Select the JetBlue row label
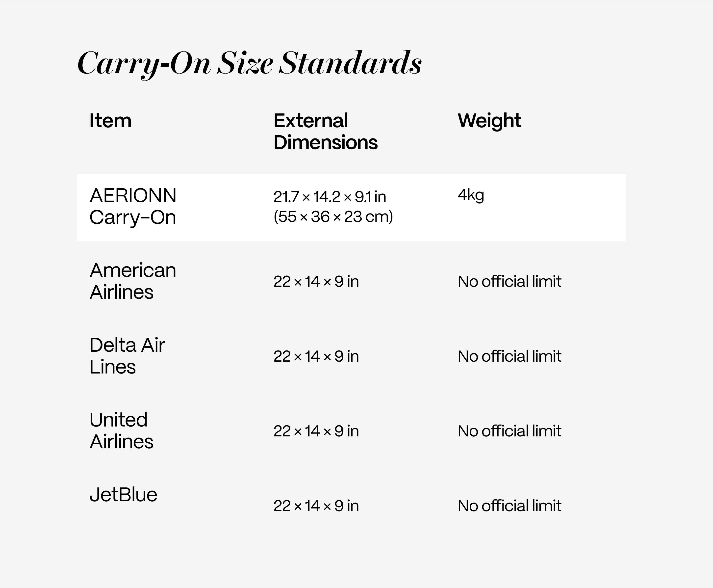Screen dimensions: 713x588 (x=123, y=495)
